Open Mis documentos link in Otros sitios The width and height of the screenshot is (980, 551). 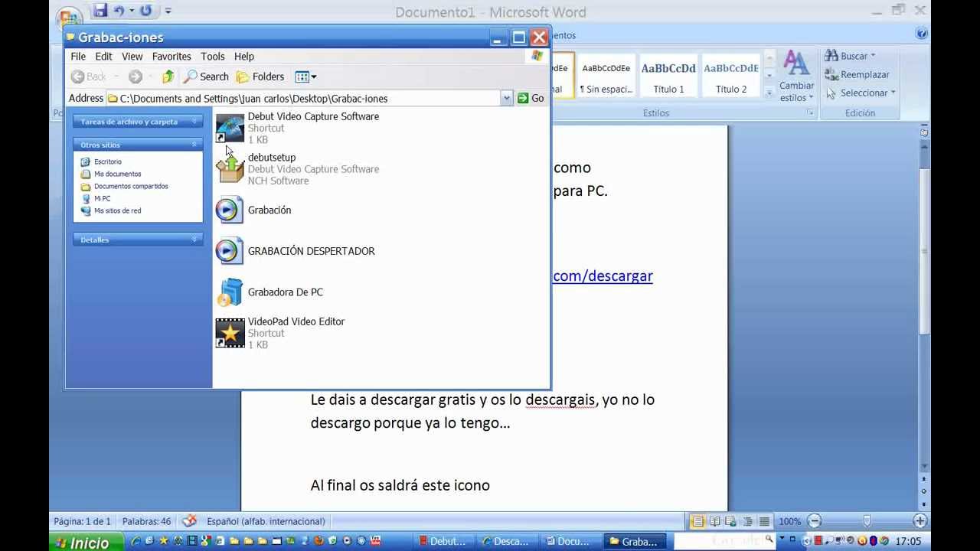pos(117,174)
